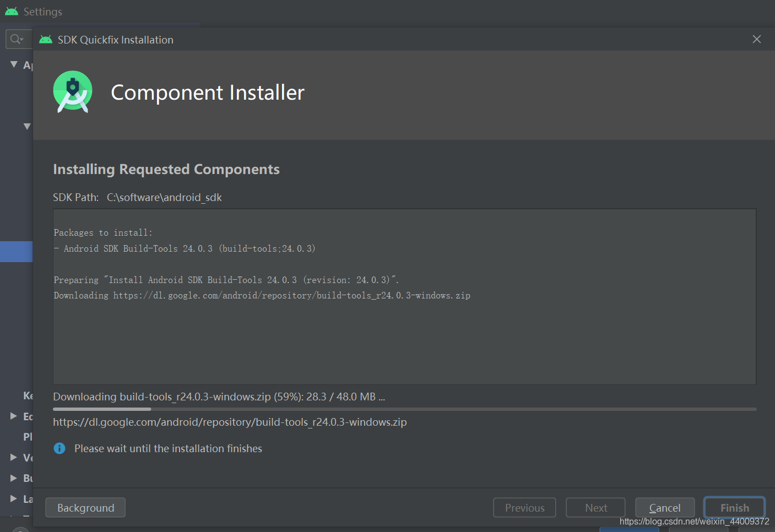Click the download progress bar
Viewport: 775px width, 532px height.
tap(405, 409)
